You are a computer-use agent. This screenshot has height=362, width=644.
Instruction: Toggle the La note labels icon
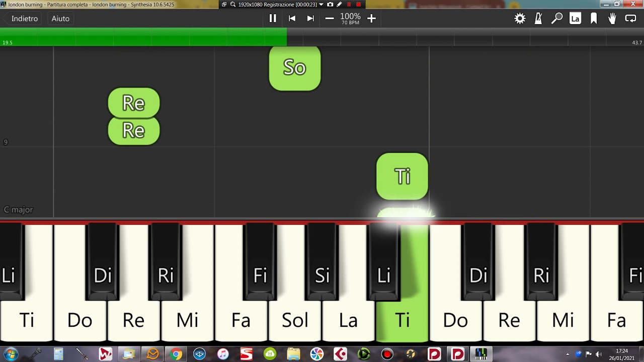click(575, 19)
